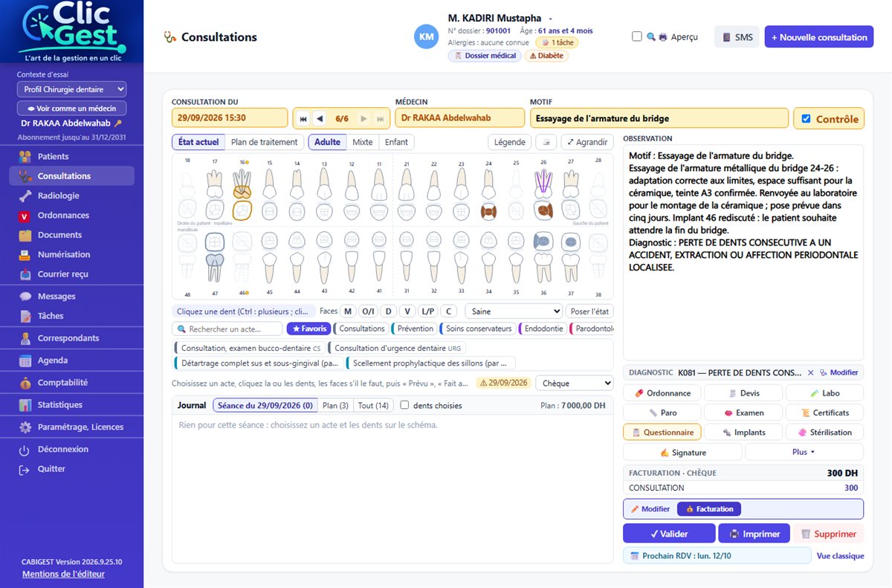Jump to the first consultation record
The height and width of the screenshot is (588, 892).
click(x=303, y=118)
